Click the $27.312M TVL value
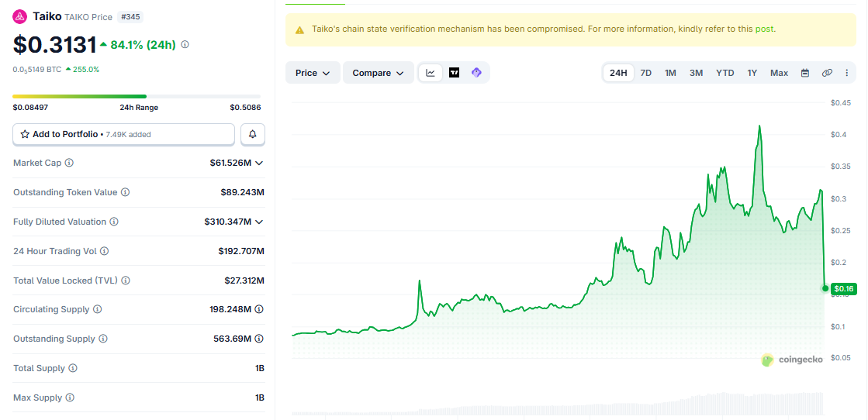 pyautogui.click(x=244, y=281)
